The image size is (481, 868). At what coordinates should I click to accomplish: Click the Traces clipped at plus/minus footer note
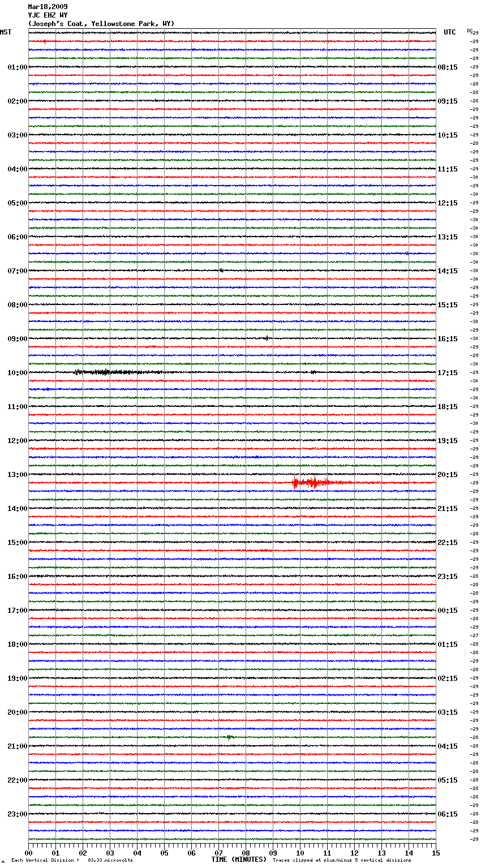click(x=342, y=861)
